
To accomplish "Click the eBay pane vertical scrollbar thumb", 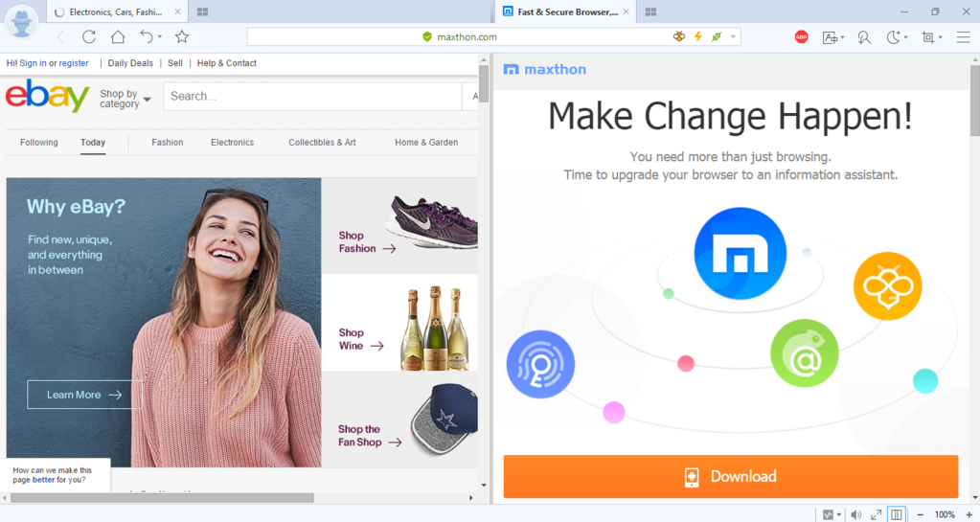I will click(x=484, y=83).
